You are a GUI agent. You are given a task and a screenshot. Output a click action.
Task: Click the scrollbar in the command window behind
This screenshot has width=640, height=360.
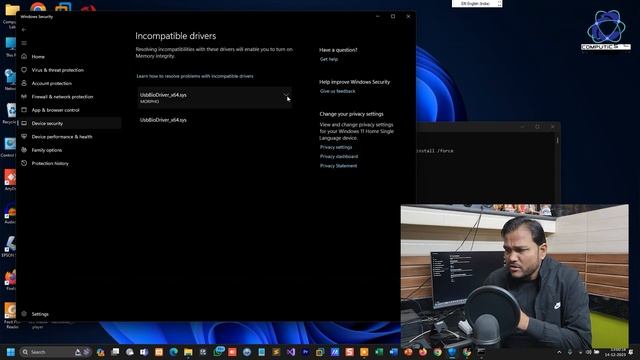tap(557, 140)
